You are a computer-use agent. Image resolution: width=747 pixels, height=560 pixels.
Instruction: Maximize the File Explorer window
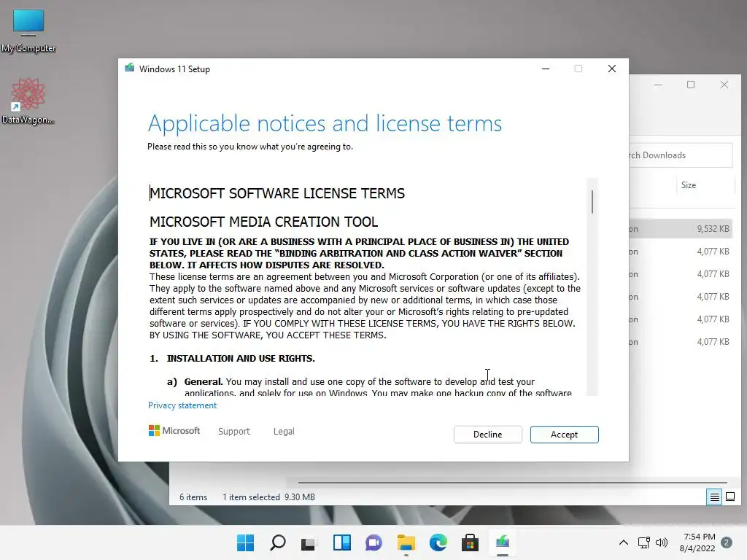point(691,85)
